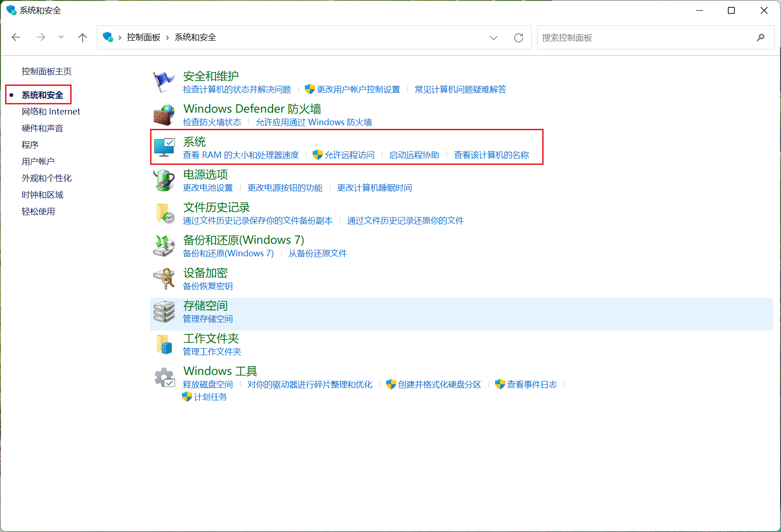Go back with the left arrow
This screenshot has height=532, width=781.
(x=16, y=37)
